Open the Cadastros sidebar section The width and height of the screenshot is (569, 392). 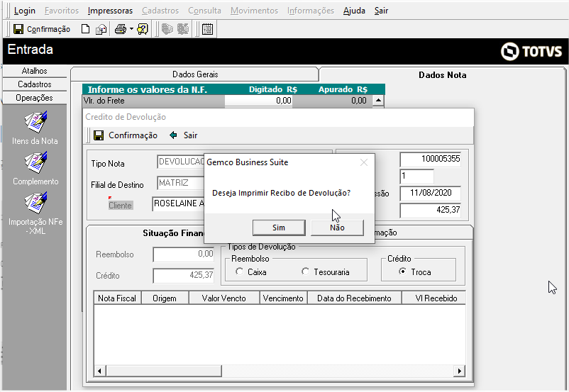pos(35,84)
